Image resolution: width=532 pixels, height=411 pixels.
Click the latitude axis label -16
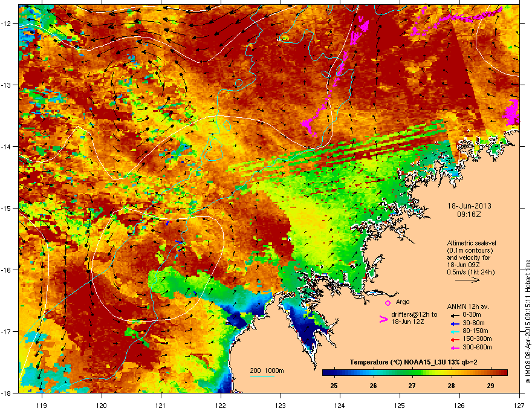point(6,270)
